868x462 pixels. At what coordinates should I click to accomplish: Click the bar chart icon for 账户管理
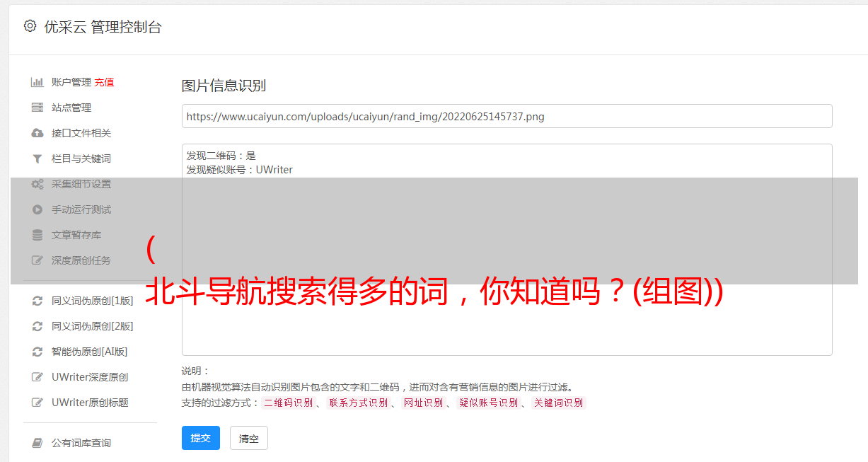pyautogui.click(x=37, y=82)
